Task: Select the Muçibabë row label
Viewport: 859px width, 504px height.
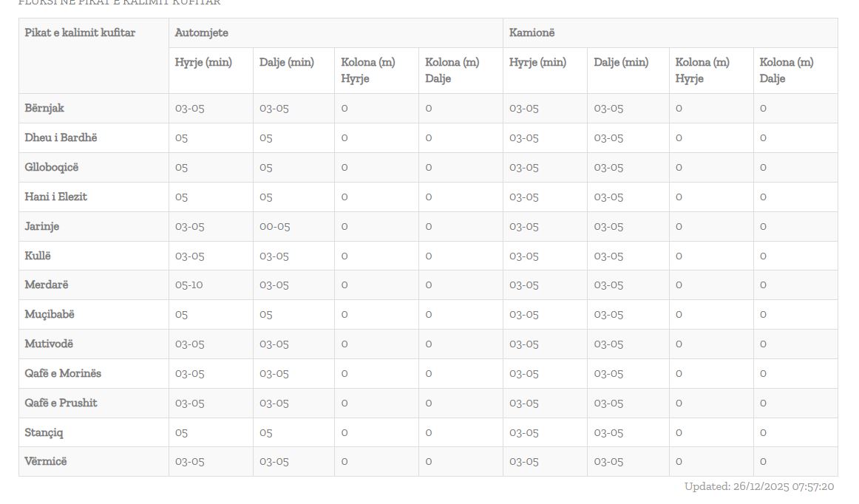Action: (x=50, y=314)
